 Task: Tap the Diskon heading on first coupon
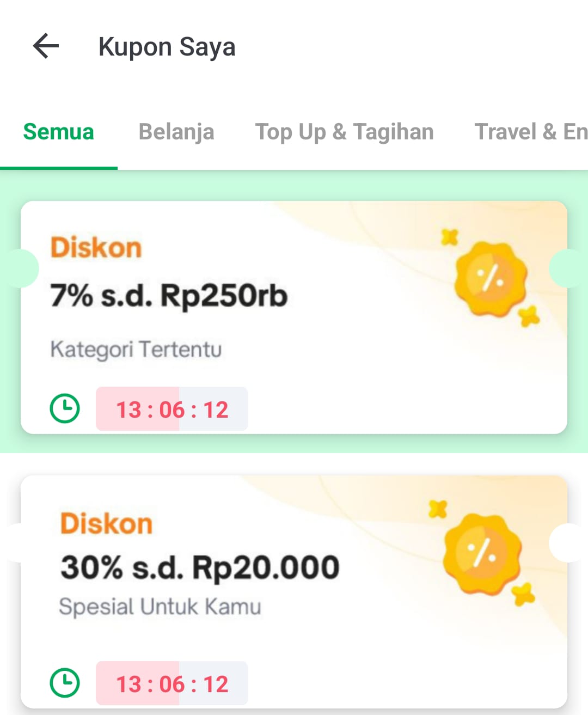[x=96, y=248]
